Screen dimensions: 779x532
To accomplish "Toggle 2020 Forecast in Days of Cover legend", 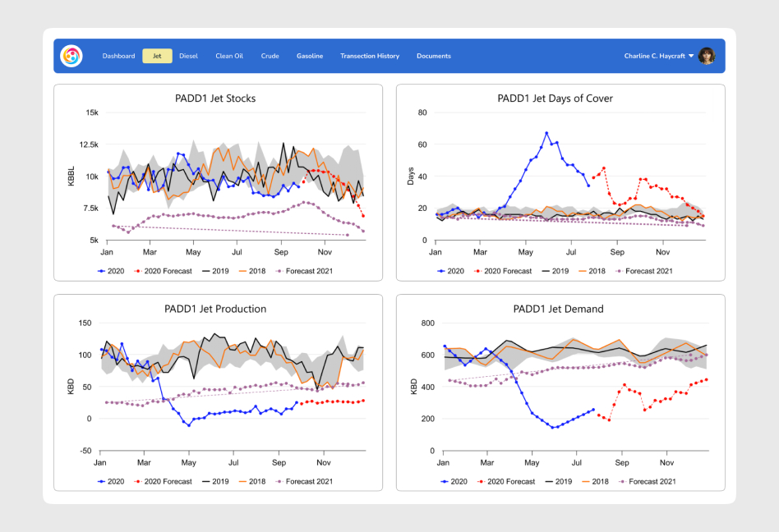I will [x=503, y=271].
